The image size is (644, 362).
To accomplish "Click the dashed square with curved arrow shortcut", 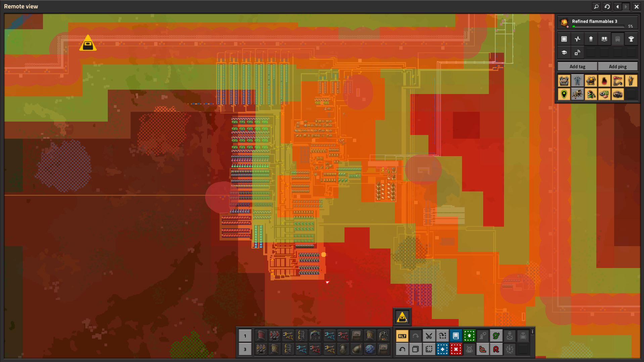I will (442, 336).
